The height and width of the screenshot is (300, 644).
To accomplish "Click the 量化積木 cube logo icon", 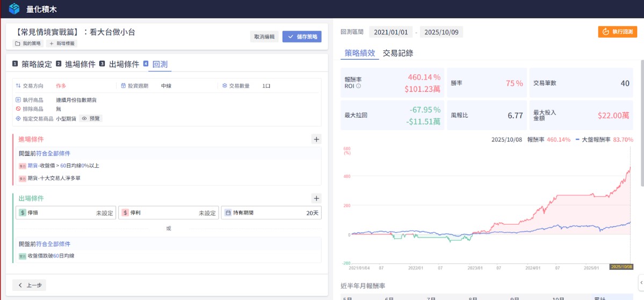I will [x=14, y=9].
